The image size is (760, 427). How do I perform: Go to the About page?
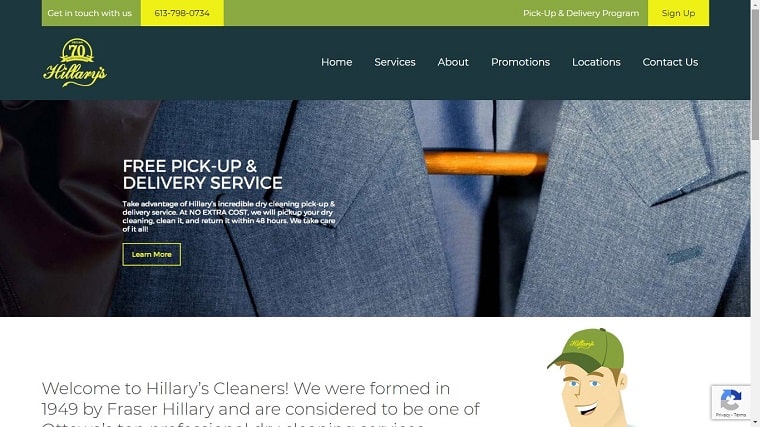tap(453, 62)
